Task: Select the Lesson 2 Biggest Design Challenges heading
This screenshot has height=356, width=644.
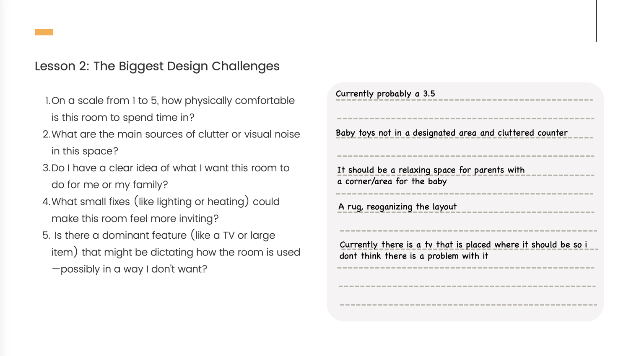Action: point(157,66)
